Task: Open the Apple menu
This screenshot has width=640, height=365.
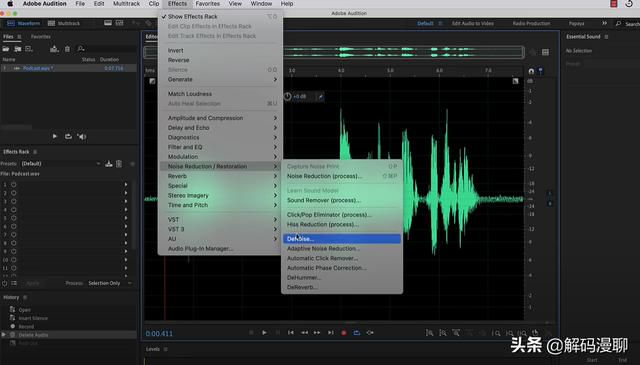Action: tap(10, 4)
